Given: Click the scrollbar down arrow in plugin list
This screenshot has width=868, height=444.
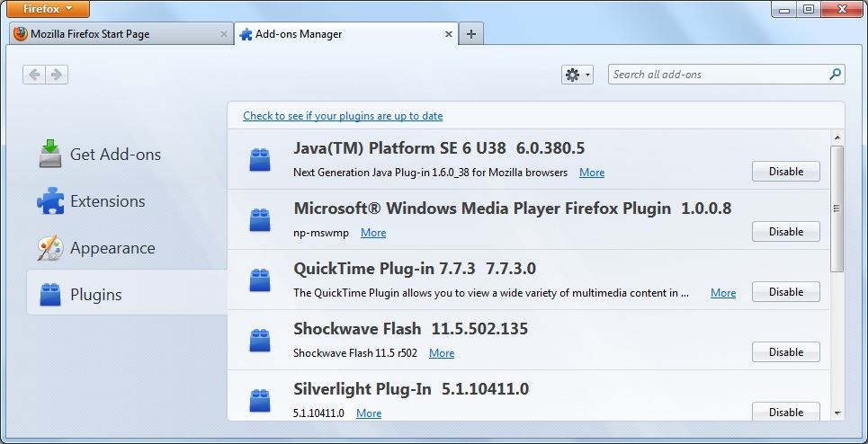Looking at the screenshot, I should point(837,413).
